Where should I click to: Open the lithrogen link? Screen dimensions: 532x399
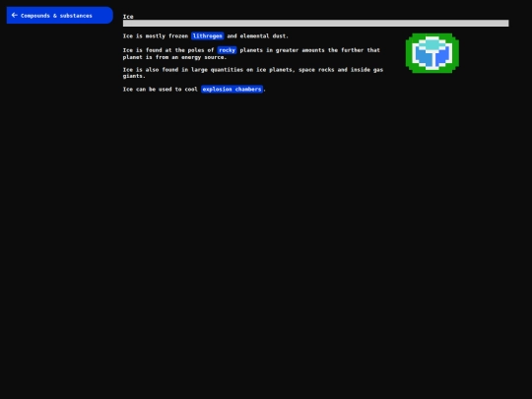pos(207,36)
